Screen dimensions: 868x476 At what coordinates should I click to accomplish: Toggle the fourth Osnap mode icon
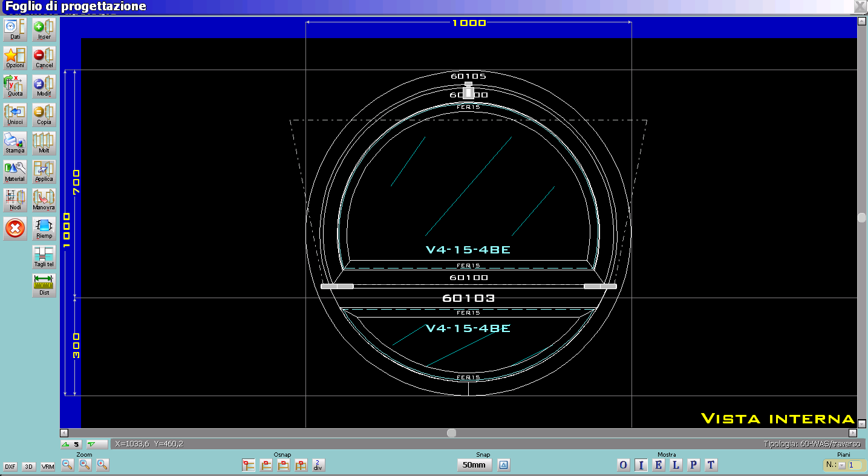301,465
